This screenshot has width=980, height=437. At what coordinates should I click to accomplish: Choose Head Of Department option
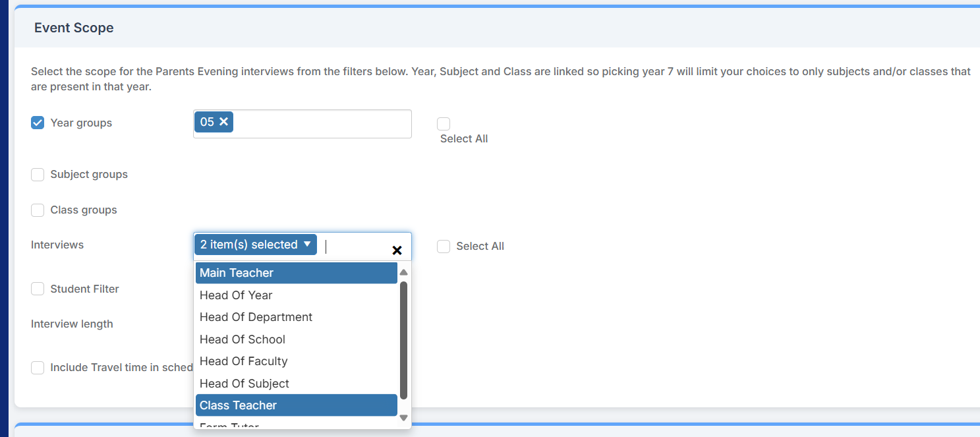tap(296, 317)
